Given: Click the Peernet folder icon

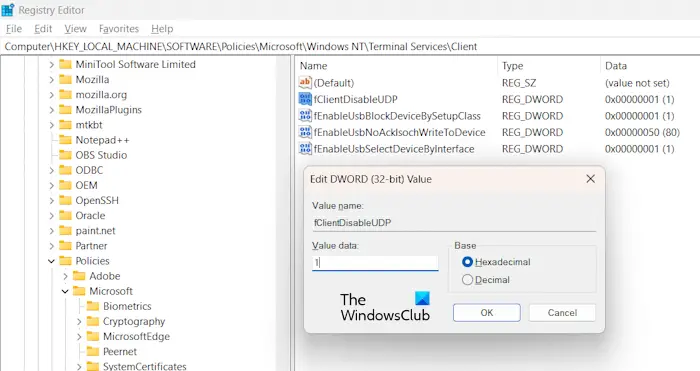Looking at the screenshot, I should (x=93, y=351).
